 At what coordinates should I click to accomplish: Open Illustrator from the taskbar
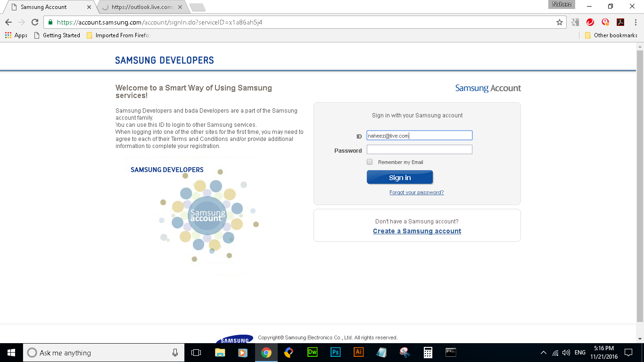(358, 353)
